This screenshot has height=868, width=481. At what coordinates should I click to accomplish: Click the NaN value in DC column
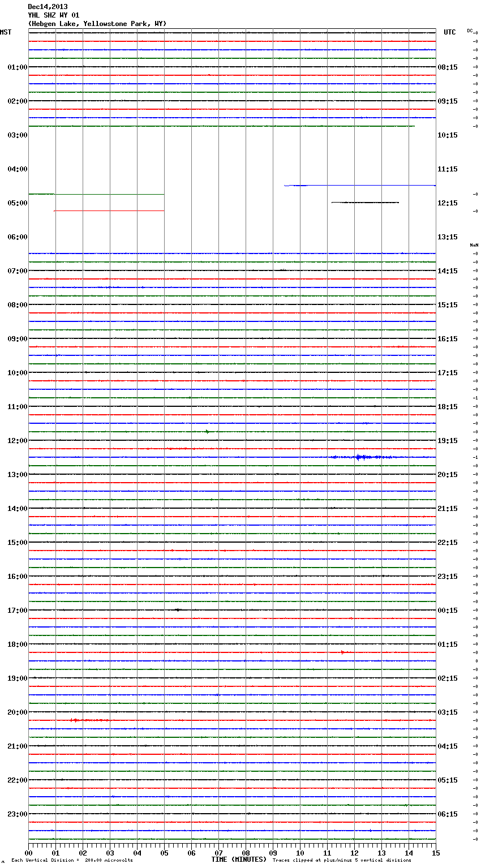point(474,245)
